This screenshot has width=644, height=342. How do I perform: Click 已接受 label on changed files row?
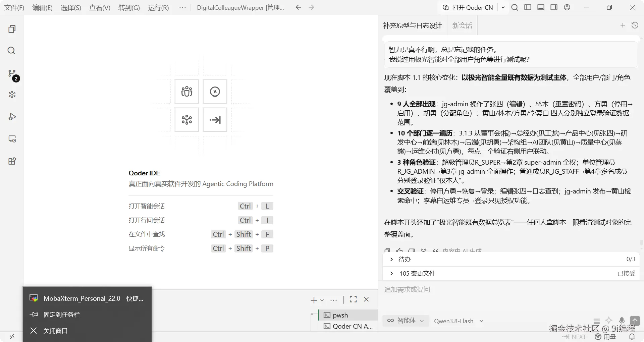pos(626,273)
